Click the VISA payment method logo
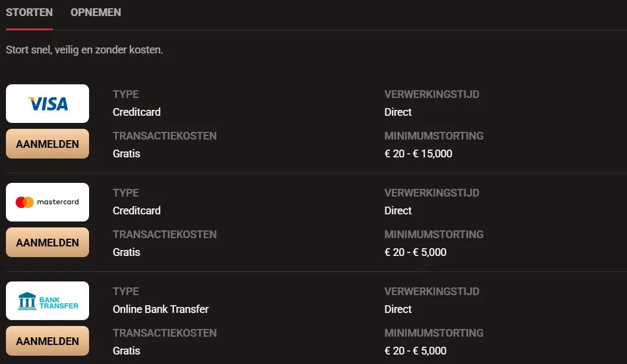The width and height of the screenshot is (627, 364). pos(47,103)
